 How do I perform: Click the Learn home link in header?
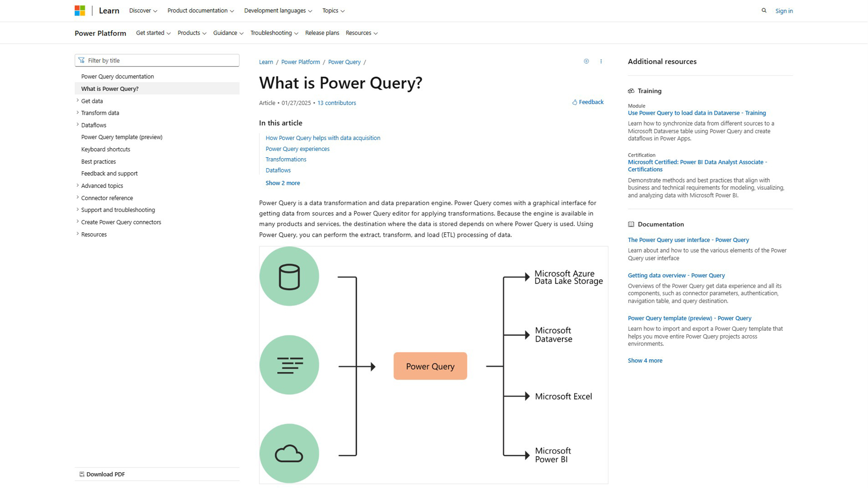[109, 10]
